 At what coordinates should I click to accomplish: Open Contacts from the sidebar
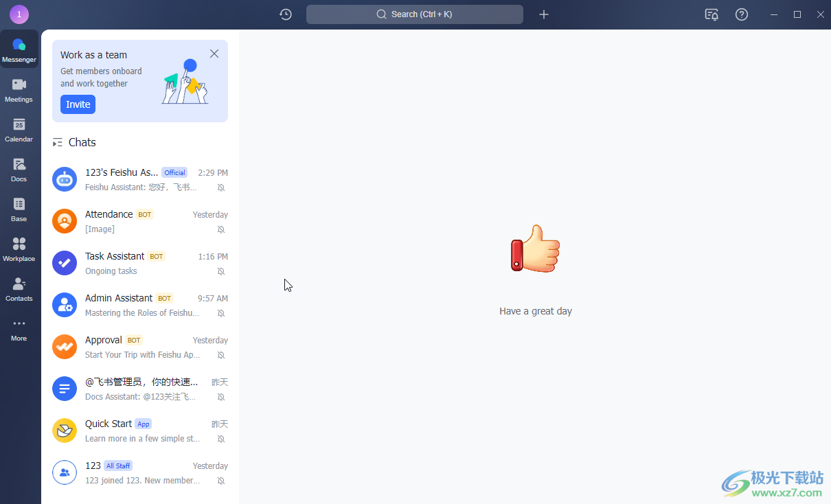coord(19,289)
